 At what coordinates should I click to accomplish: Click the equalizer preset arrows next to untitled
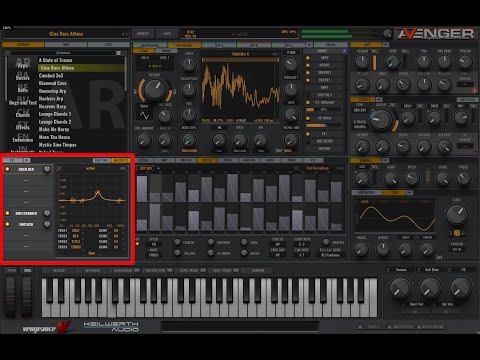123,169
